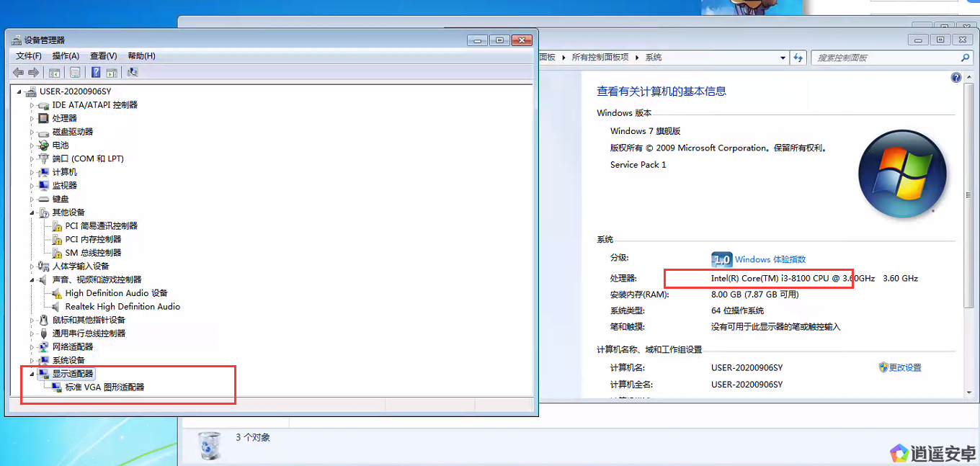Open Properties from the Device Manager toolbar

pyautogui.click(x=74, y=72)
